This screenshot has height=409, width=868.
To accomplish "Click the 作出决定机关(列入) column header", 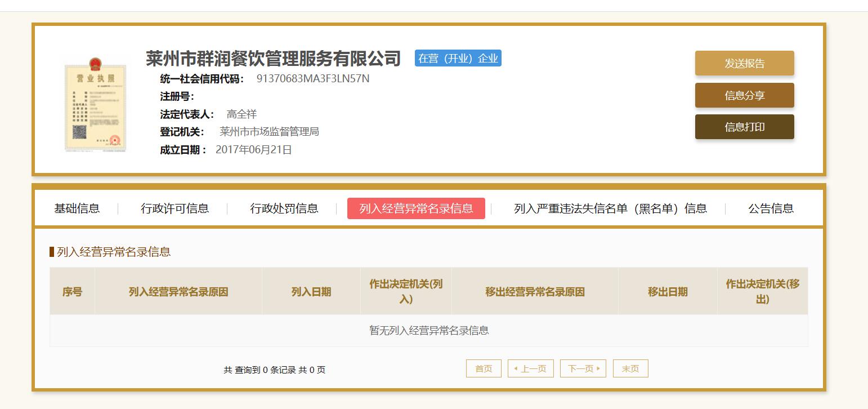I will pos(406,291).
